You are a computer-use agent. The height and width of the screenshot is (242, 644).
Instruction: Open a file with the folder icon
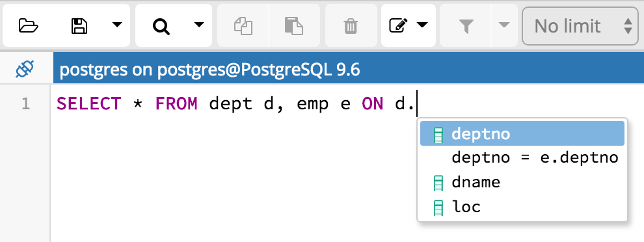pyautogui.click(x=29, y=25)
